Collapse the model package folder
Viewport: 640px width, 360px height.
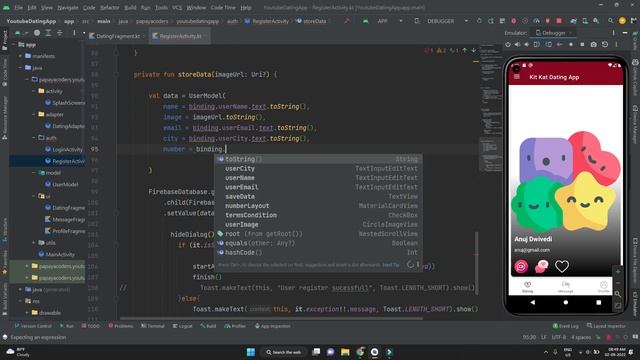(34, 173)
